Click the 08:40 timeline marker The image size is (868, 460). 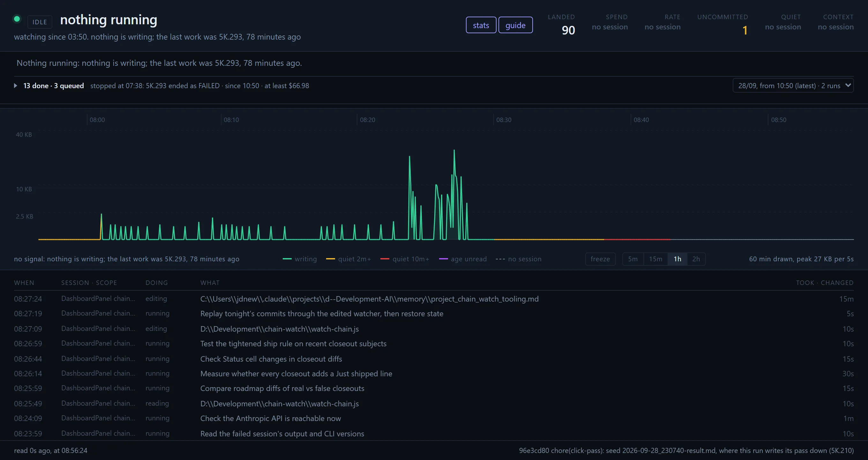click(641, 120)
